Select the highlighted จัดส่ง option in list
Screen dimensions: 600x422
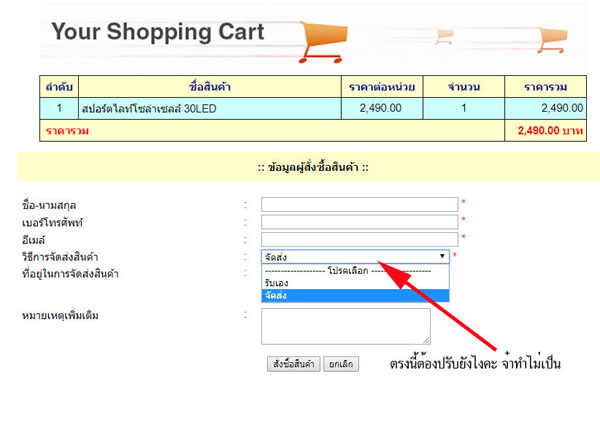(x=355, y=295)
